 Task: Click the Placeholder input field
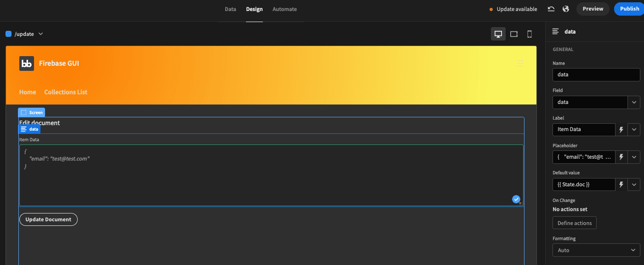584,157
